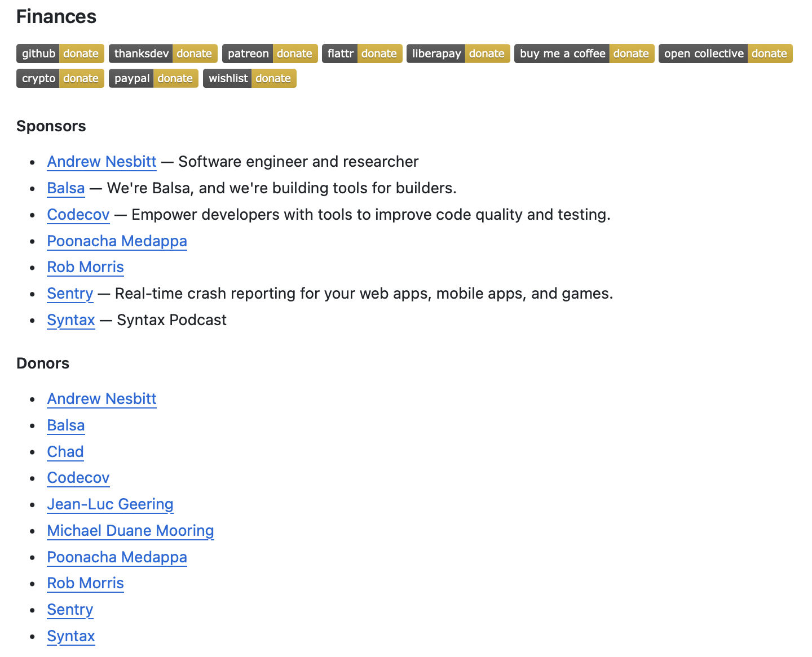Click the 'Syntax Podcast' description text

click(171, 320)
